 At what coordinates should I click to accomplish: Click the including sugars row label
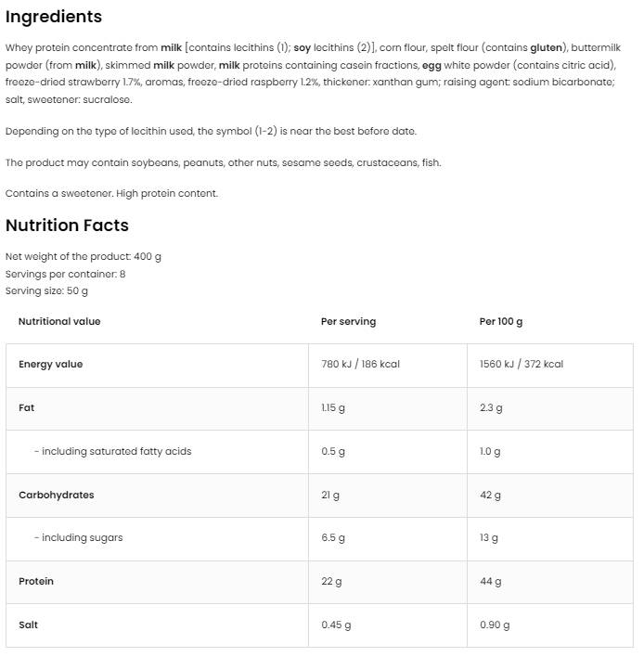tap(78, 538)
